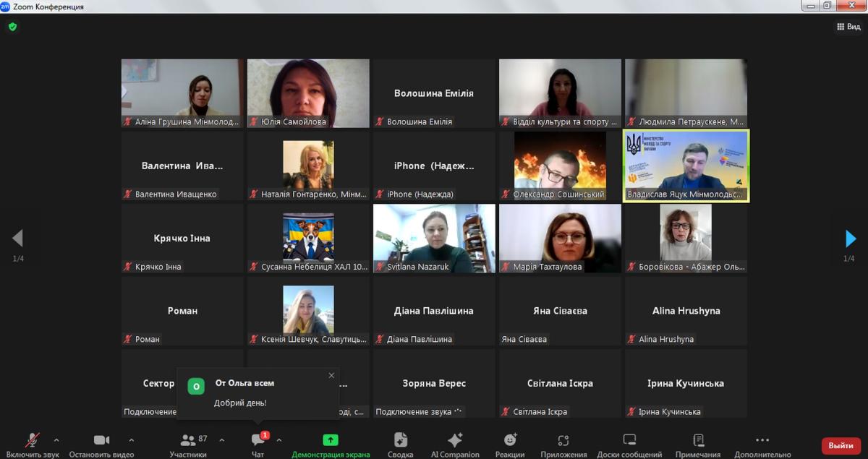Select Юлія Самойлова video tile

tap(308, 93)
